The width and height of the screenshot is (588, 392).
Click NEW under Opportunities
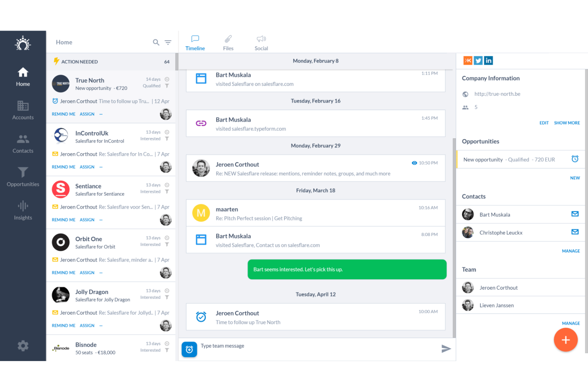[x=575, y=178]
